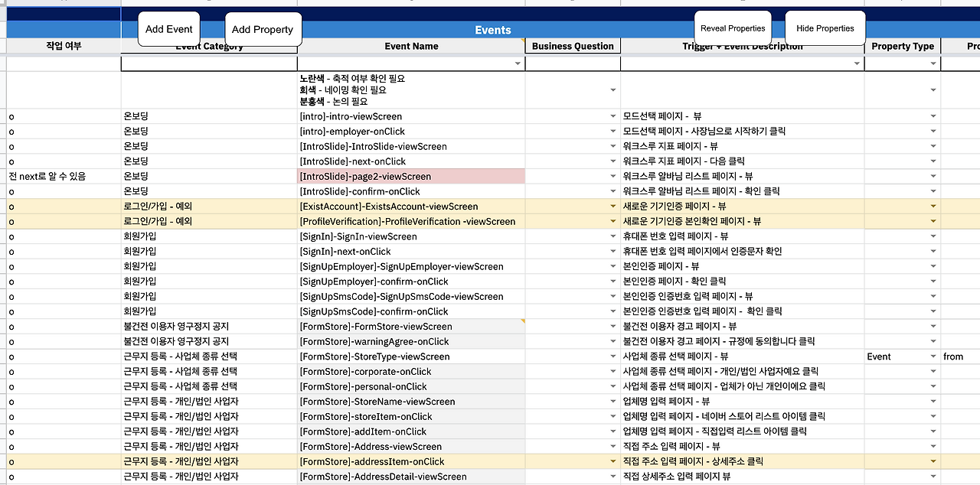This screenshot has height=485, width=980.
Task: Select the 작업 여부 column header
Action: [64, 47]
